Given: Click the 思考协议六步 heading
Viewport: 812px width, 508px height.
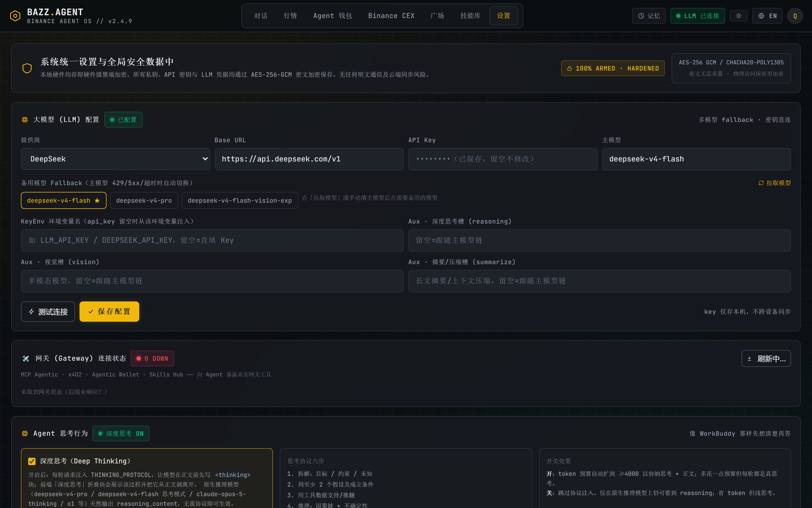Looking at the screenshot, I should (306, 461).
